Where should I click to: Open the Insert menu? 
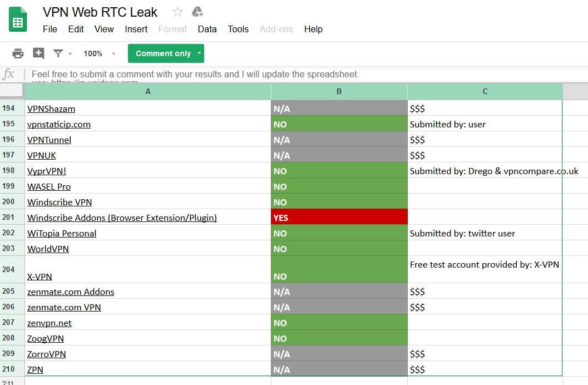(136, 29)
